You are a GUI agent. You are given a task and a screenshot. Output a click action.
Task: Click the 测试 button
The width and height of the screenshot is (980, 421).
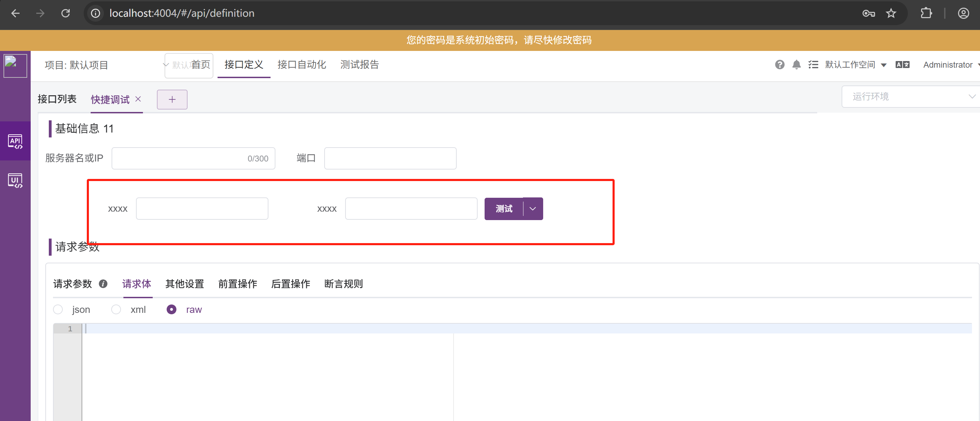tap(504, 209)
